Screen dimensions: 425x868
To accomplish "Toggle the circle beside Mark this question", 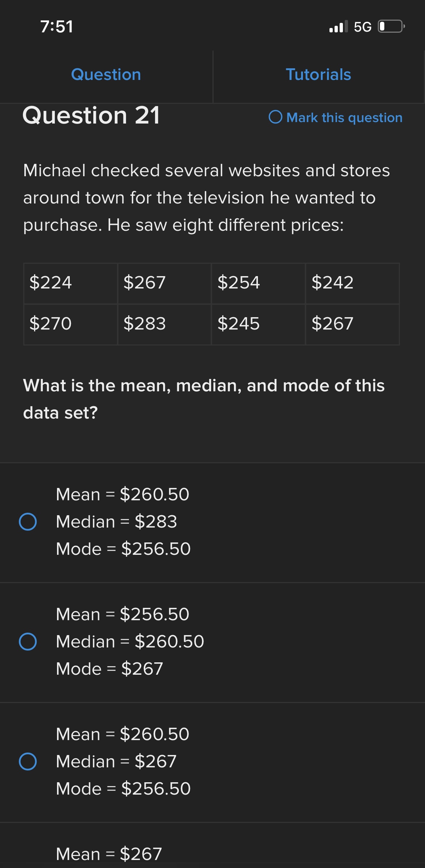I will [275, 117].
